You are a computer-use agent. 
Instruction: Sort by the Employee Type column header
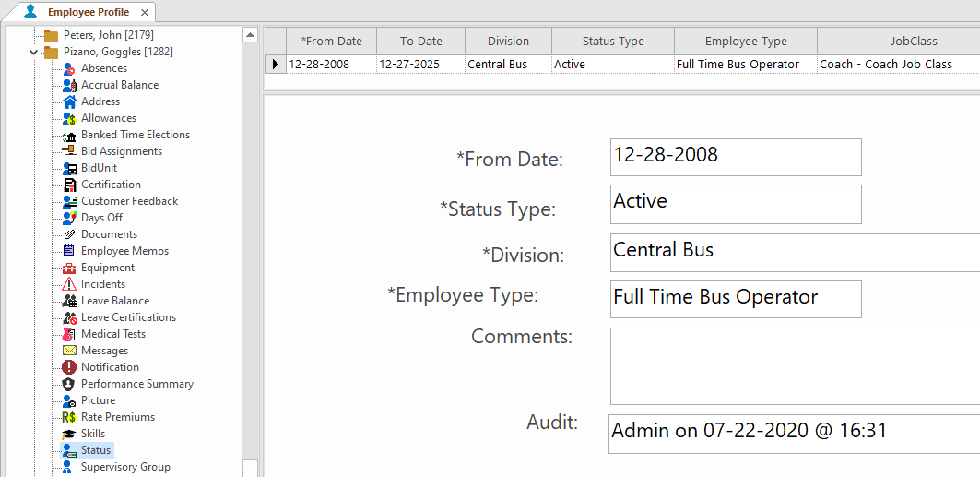(x=746, y=42)
